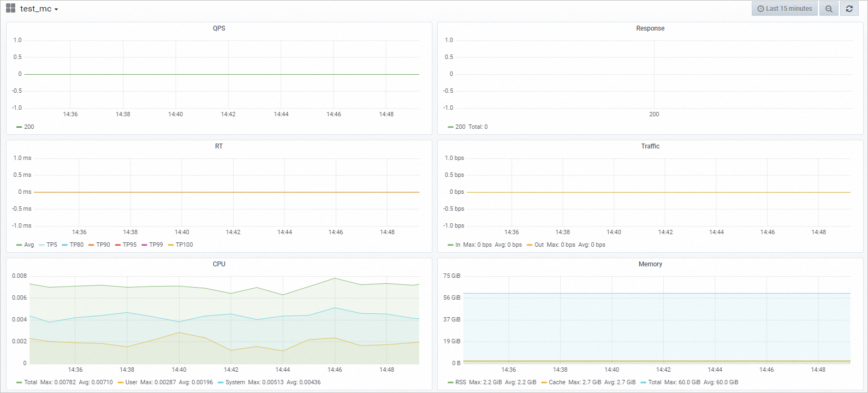Viewport: 868px width, 393px height.
Task: Toggle the Total series in Memory legend
Action: pos(655,382)
